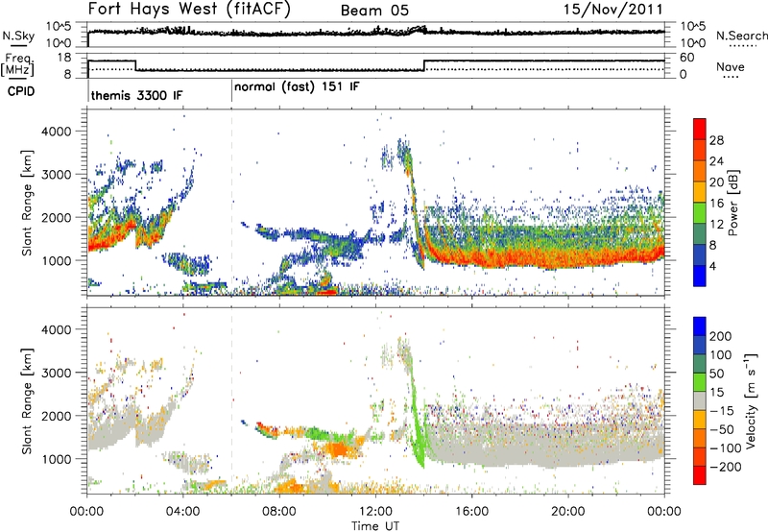The height and width of the screenshot is (532, 768).
Task: Click the 08:00 time tick label
Action: pos(279,512)
